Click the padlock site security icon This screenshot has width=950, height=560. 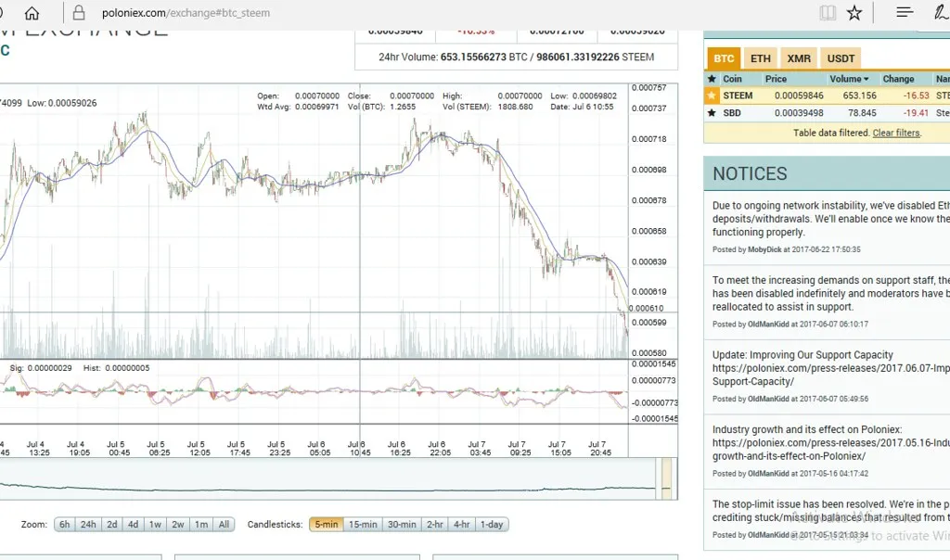coord(79,13)
